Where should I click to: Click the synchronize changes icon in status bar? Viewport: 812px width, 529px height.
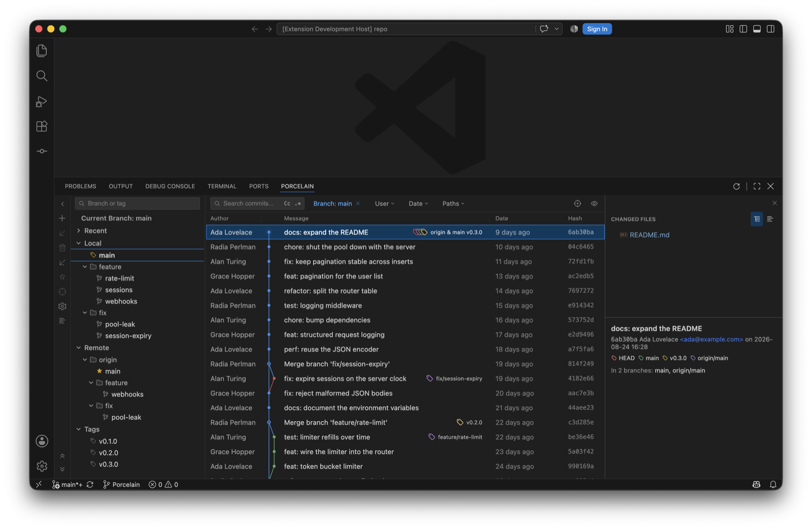pos(90,484)
